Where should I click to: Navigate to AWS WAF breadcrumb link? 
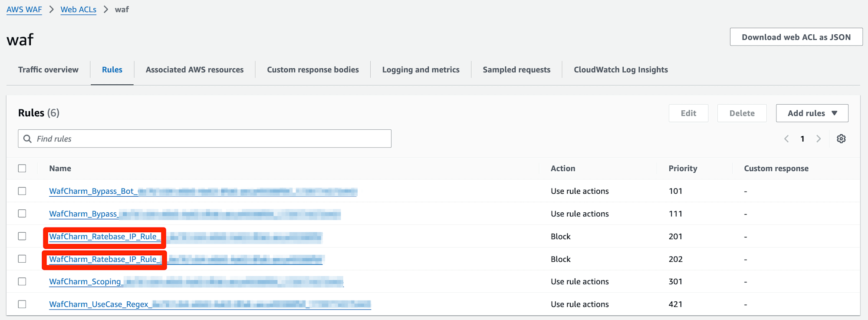[x=24, y=10]
